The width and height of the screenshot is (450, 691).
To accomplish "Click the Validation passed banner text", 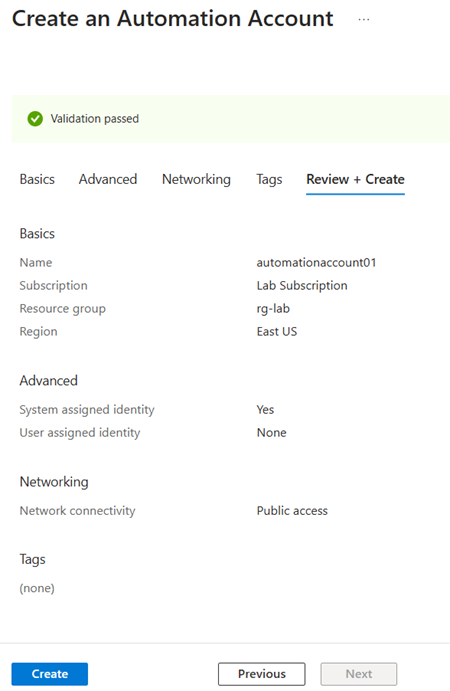I will click(95, 119).
